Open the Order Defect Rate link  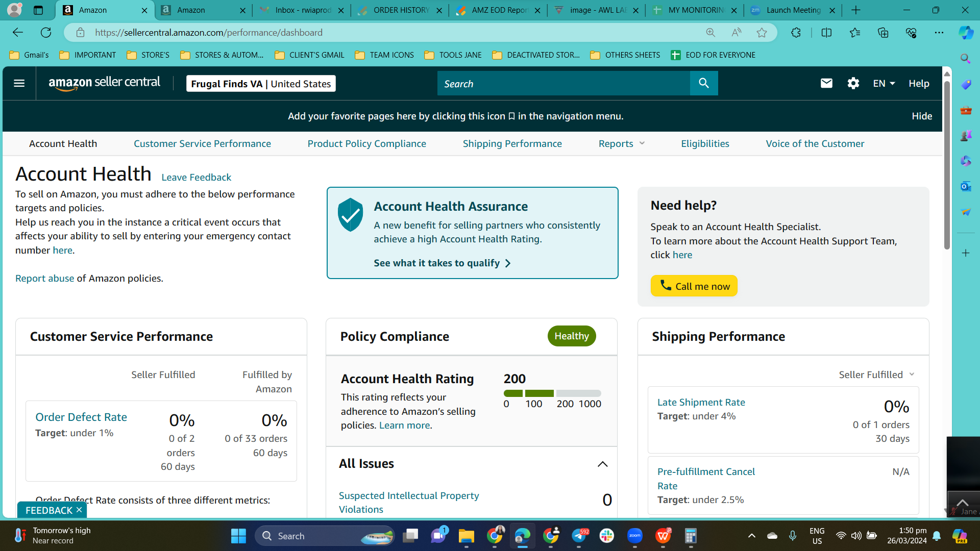pyautogui.click(x=81, y=417)
